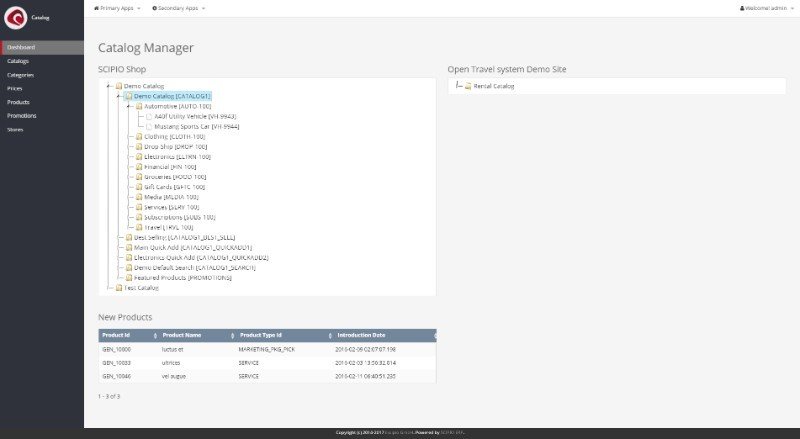Screen dimensions: 800x439
Task: Click the Electronics Quick Add folder icon
Action: click(x=129, y=257)
